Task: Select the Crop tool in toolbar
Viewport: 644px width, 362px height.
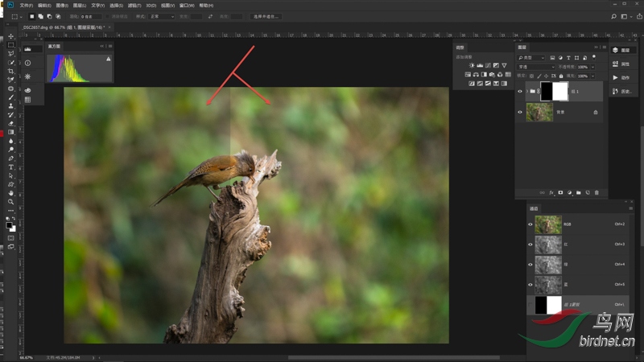Action: click(x=10, y=71)
